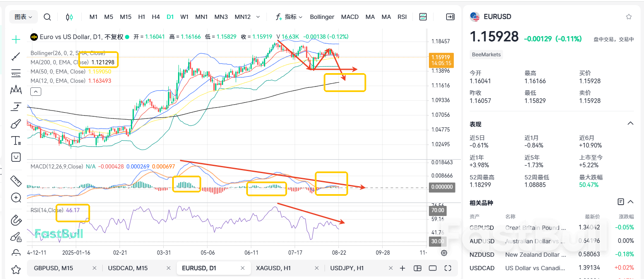
Task: Open the candlestick chart style icon
Action: tap(69, 17)
